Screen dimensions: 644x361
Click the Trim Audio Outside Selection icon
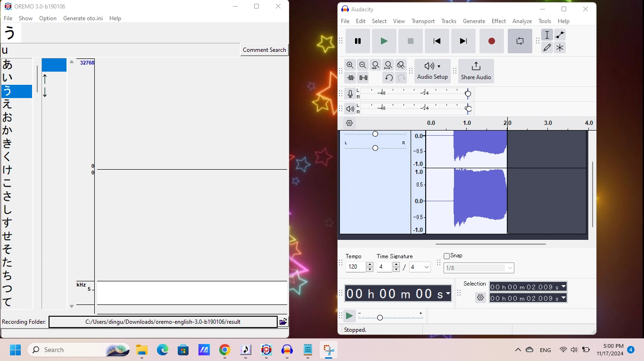(x=350, y=78)
